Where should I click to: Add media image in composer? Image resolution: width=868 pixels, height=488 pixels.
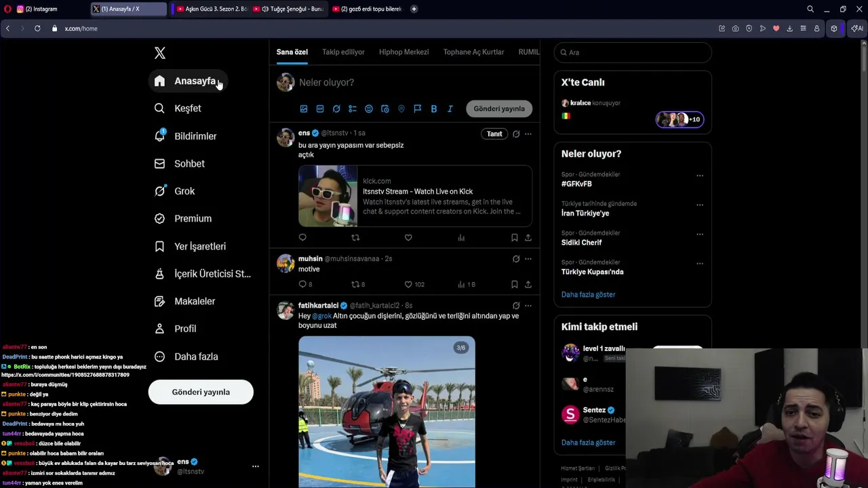[304, 108]
